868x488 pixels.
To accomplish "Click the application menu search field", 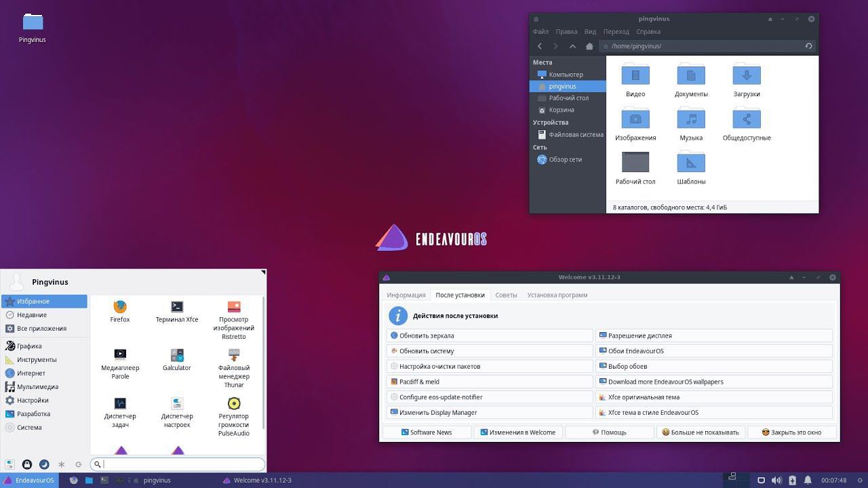I will click(x=178, y=464).
